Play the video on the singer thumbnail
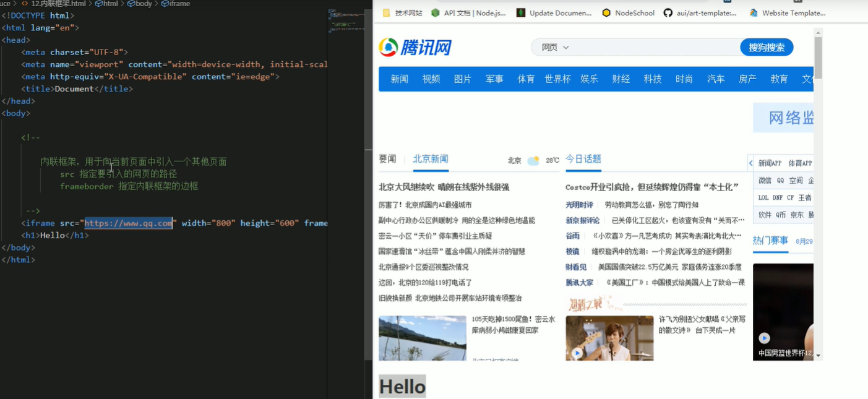The height and width of the screenshot is (399, 868). point(577,353)
